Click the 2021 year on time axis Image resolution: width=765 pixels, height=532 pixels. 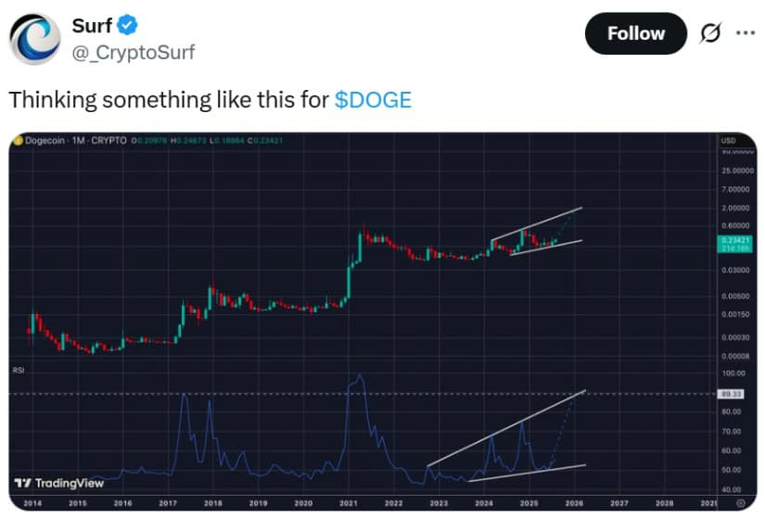pyautogui.click(x=348, y=502)
